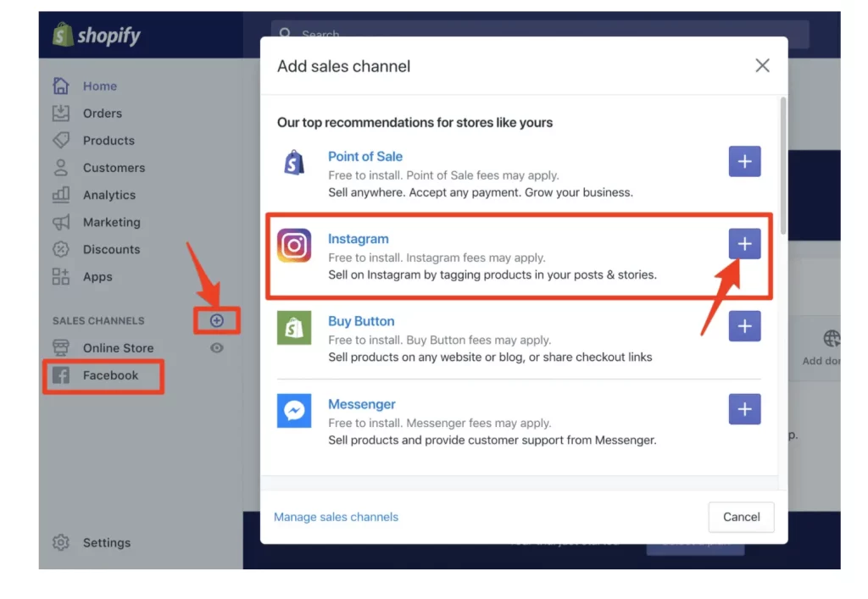The width and height of the screenshot is (868, 599).
Task: Open Customers menu item
Action: click(114, 167)
